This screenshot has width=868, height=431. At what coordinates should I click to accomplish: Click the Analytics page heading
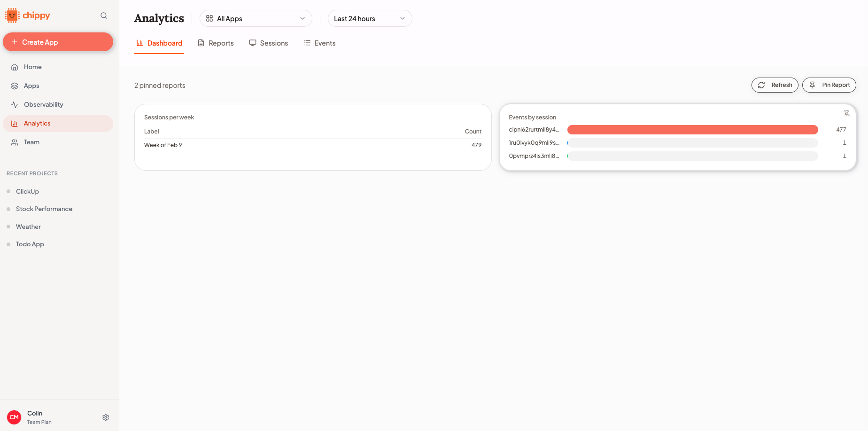tap(159, 18)
